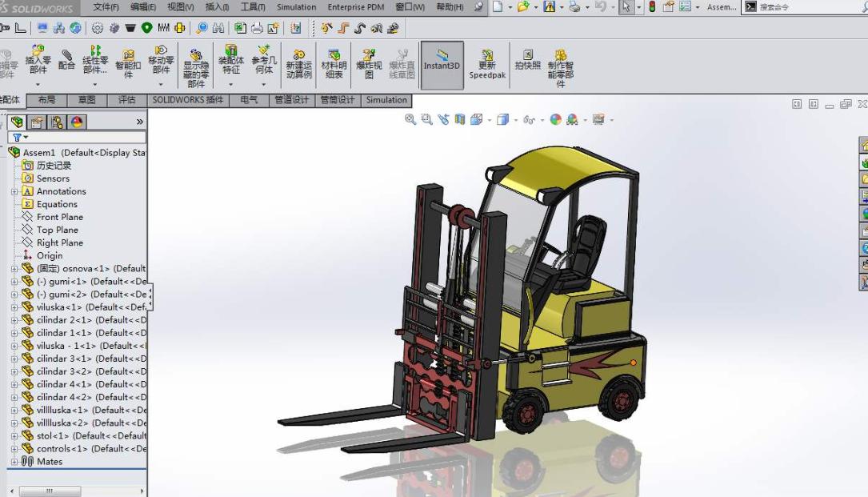Open DisplayManager color ball tab
This screenshot has width=868, height=497.
click(x=76, y=122)
